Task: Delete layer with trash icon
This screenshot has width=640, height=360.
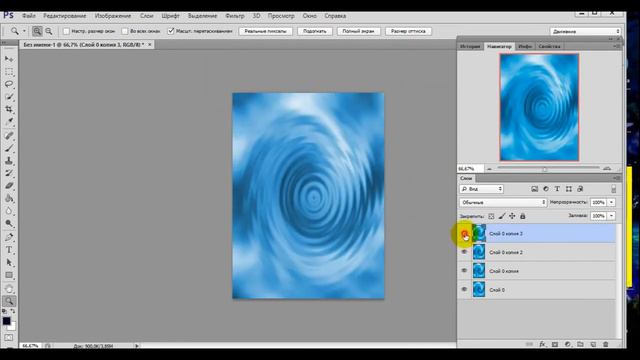Action: [x=606, y=344]
